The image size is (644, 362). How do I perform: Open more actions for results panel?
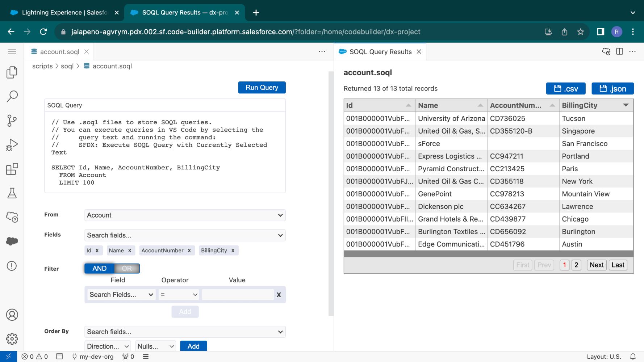632,51
